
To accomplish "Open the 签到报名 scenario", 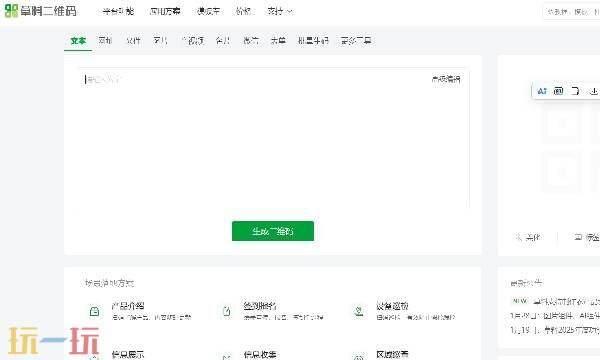I will coord(260,306).
